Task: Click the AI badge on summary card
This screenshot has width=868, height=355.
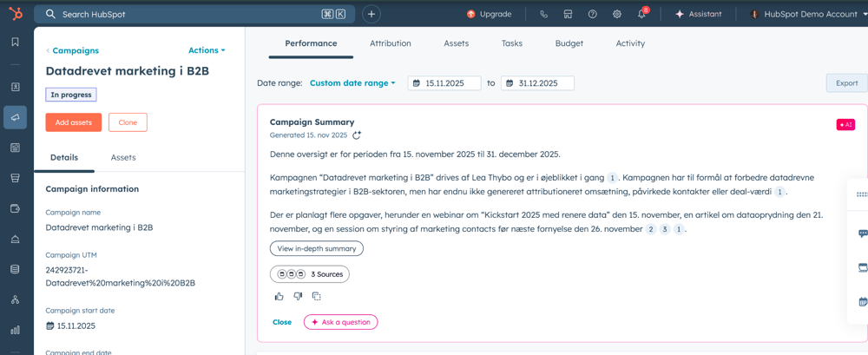Action: pyautogui.click(x=845, y=125)
